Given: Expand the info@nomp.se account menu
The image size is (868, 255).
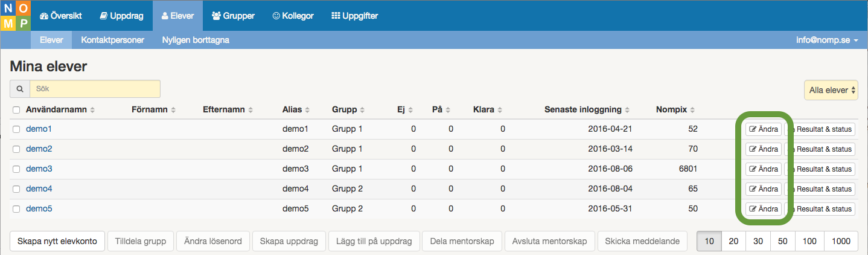Looking at the screenshot, I should coord(827,40).
